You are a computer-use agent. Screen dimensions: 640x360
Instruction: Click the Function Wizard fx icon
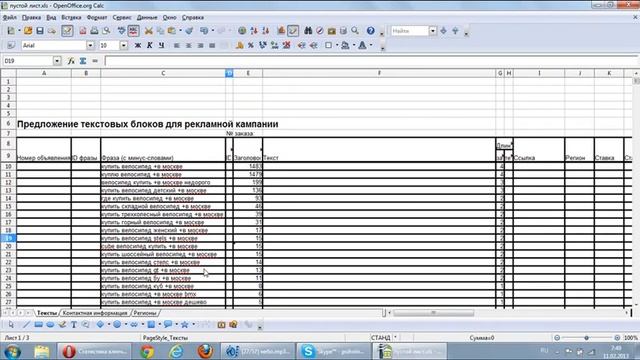click(x=71, y=61)
